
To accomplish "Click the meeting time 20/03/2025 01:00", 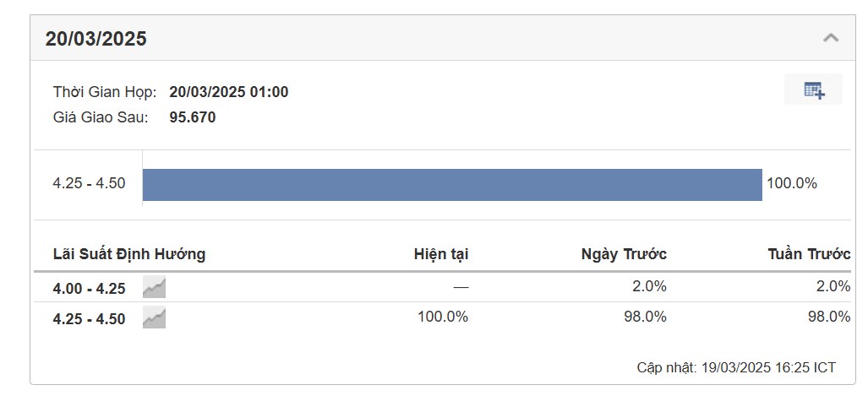I will click(x=229, y=92).
